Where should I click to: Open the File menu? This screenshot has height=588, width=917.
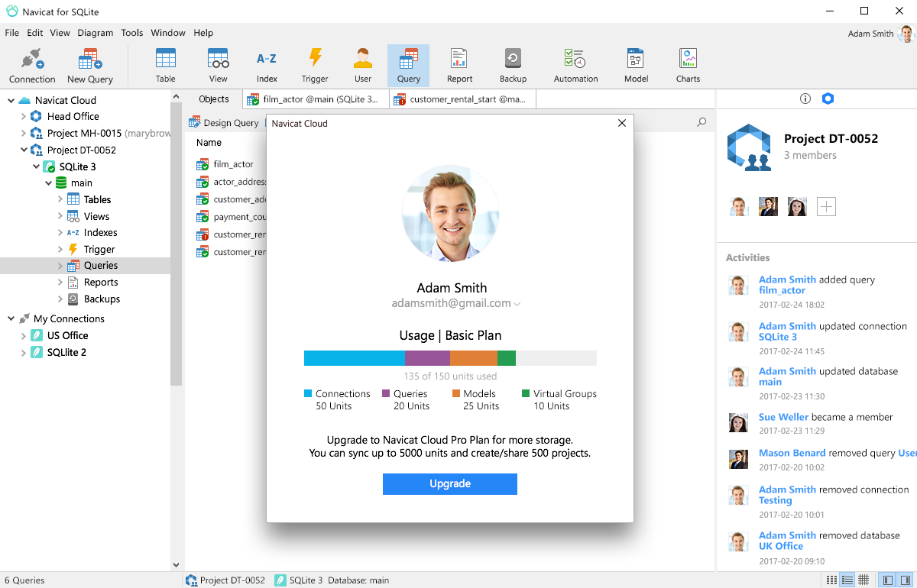(11, 33)
